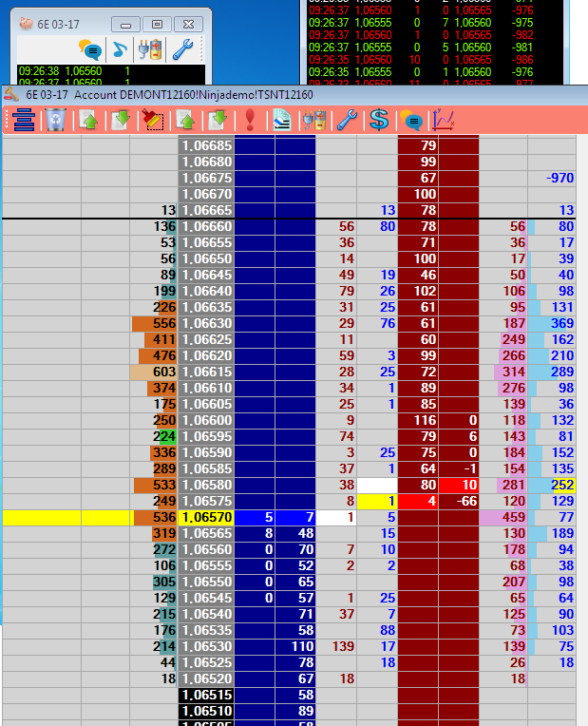Click the yellow-highlighted price 1,06570

tap(206, 517)
